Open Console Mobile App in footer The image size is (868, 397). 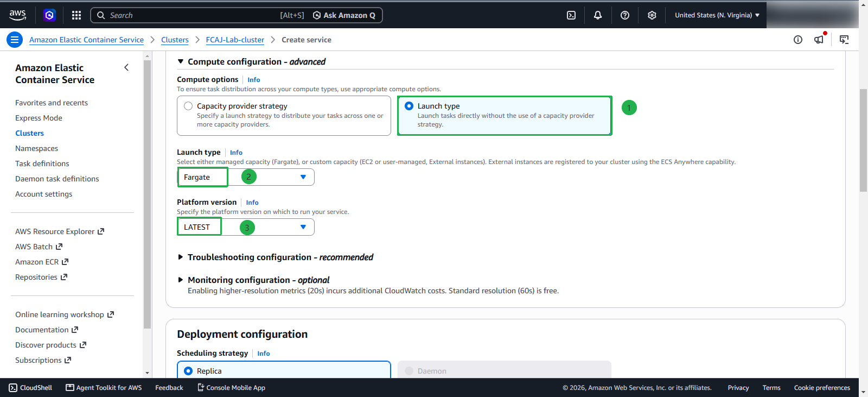[231, 388]
